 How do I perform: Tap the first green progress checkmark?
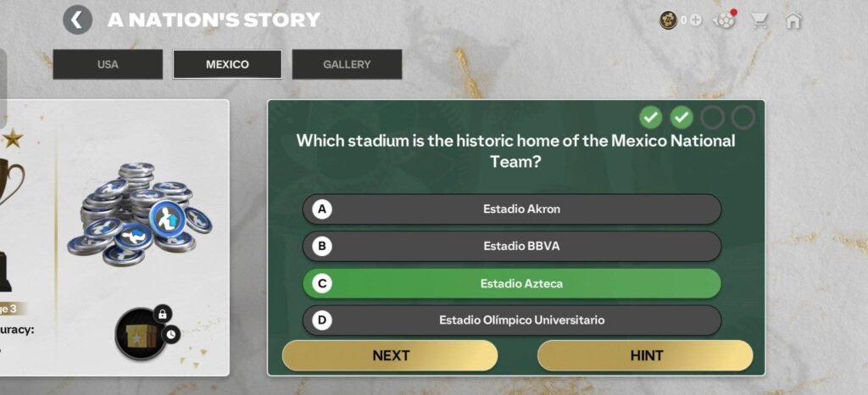tap(651, 117)
